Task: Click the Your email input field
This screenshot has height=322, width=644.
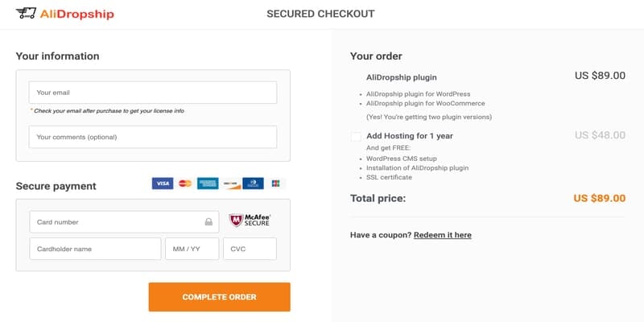Action: 153,93
